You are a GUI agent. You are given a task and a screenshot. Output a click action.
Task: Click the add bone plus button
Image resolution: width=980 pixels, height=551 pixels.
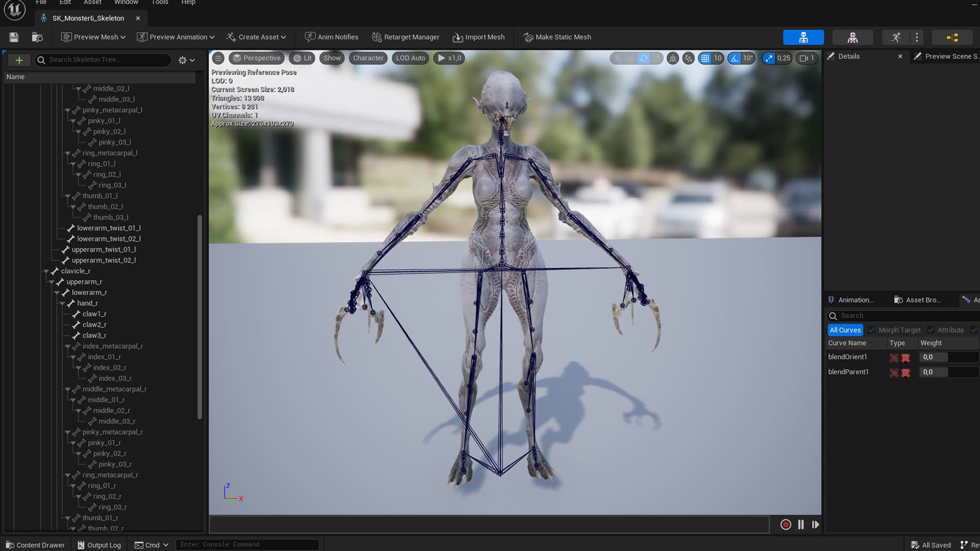[x=19, y=60]
